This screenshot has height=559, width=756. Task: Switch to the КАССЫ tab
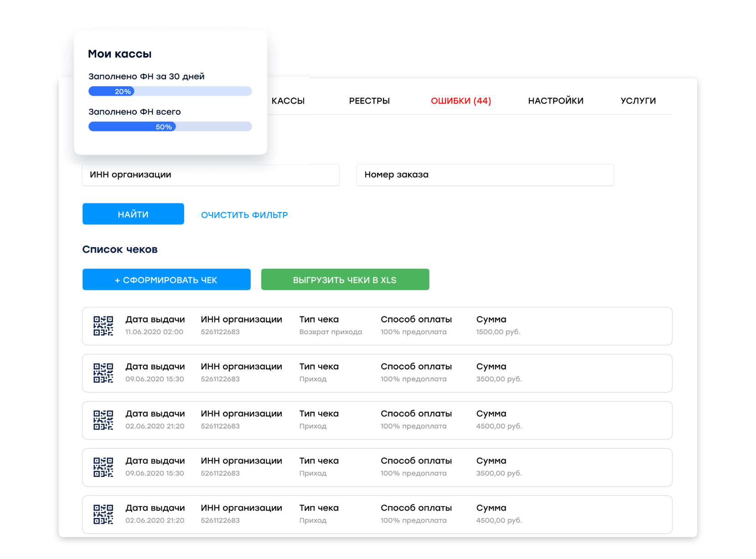tap(288, 101)
